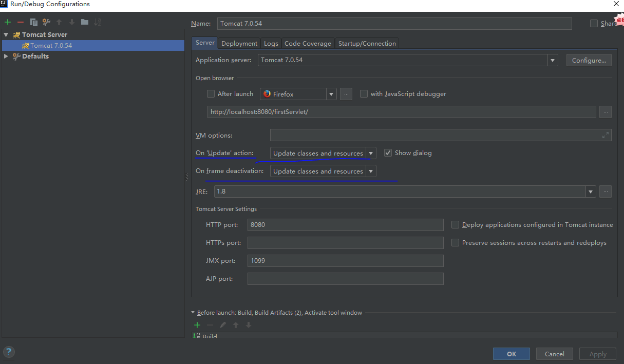
Task: Click the Configure... button
Action: coord(589,61)
